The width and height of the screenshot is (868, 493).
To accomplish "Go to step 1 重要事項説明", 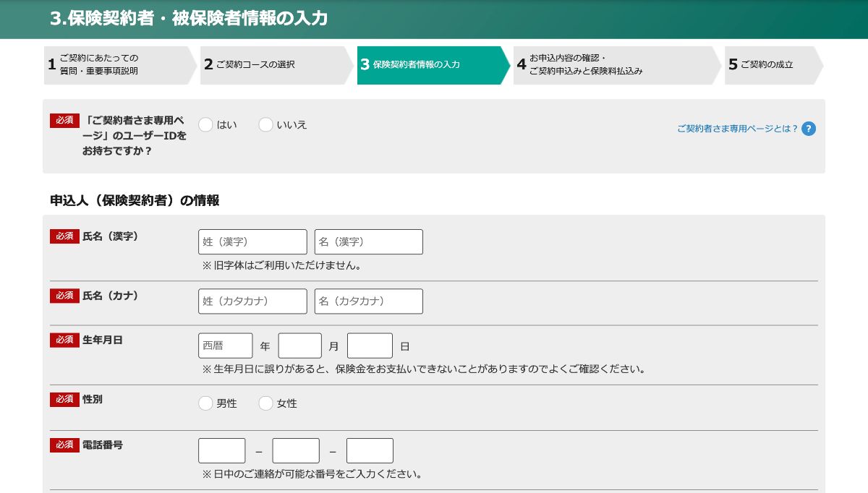I will 116,65.
